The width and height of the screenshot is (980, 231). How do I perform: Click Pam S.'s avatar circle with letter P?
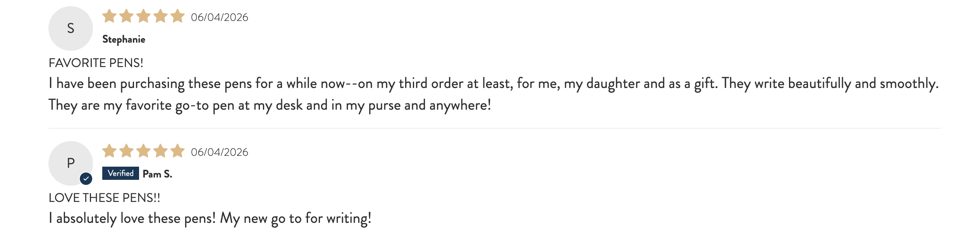coord(70,163)
